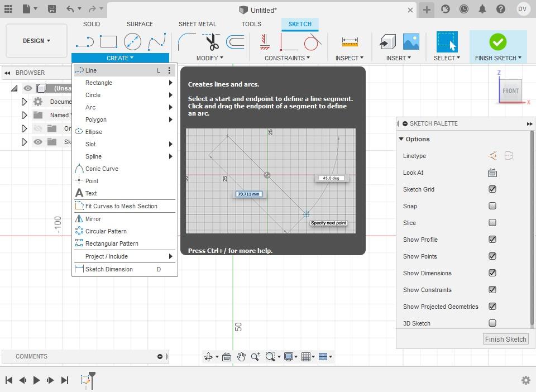Screen dimensions: 536x392
Task: Apply the Horizontal/Vertical constraint icon
Action: tap(264, 42)
